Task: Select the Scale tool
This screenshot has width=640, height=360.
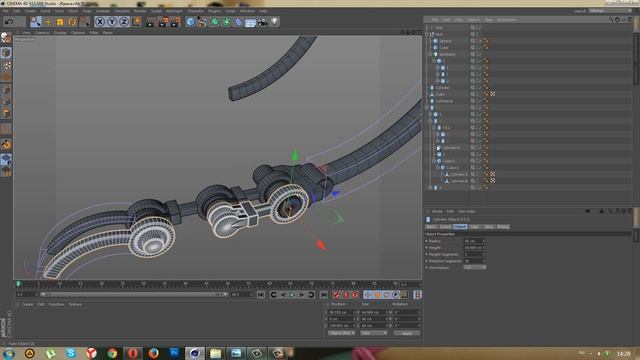Action: pos(60,21)
